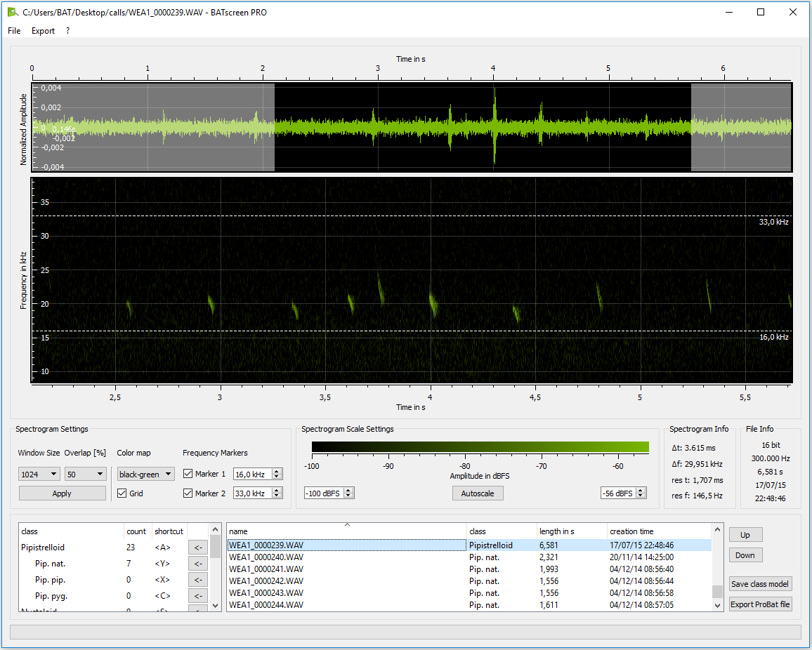Image resolution: width=812 pixels, height=650 pixels.
Task: Click Export ProBat file button
Action: pyautogui.click(x=760, y=604)
